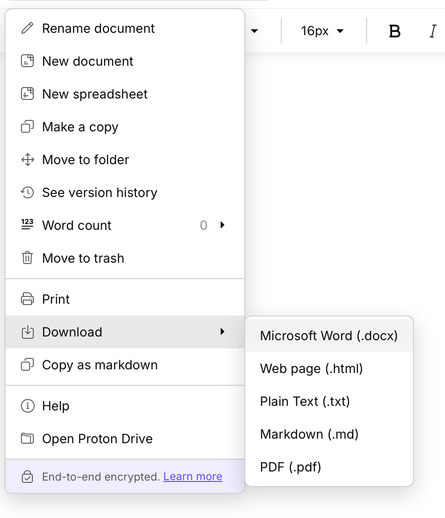
Task: Click the End-to-end encrypted text
Action: coord(101,477)
